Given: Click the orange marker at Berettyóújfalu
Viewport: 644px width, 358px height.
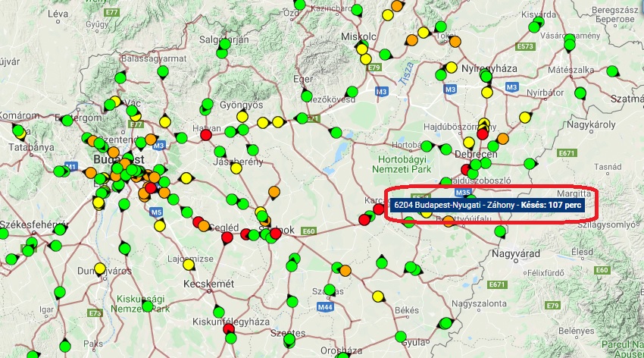Looking at the screenshot, I should pyautogui.click(x=448, y=221).
